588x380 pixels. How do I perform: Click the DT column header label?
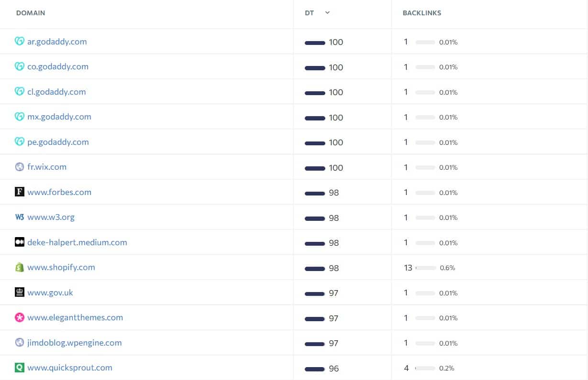pos(310,13)
